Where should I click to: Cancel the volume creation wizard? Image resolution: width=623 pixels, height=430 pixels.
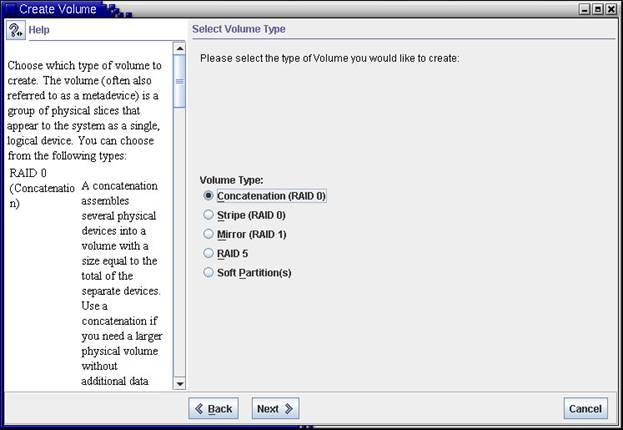pyautogui.click(x=585, y=408)
